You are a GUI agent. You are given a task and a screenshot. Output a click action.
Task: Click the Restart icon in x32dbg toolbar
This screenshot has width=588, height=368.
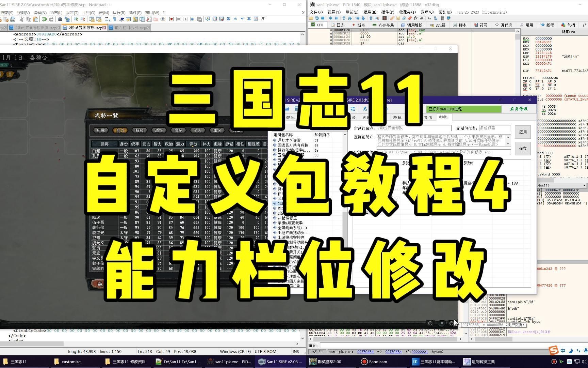(x=317, y=18)
